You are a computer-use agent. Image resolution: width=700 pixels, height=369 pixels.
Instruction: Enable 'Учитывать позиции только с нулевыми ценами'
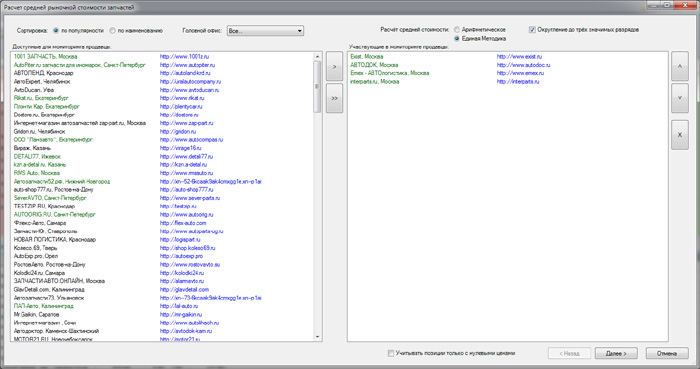391,353
